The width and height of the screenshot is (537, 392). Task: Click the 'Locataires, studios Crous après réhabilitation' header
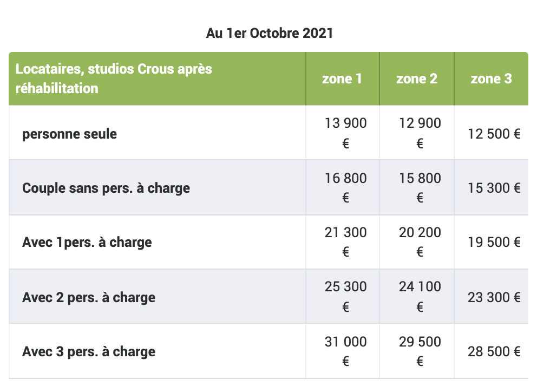(x=114, y=79)
